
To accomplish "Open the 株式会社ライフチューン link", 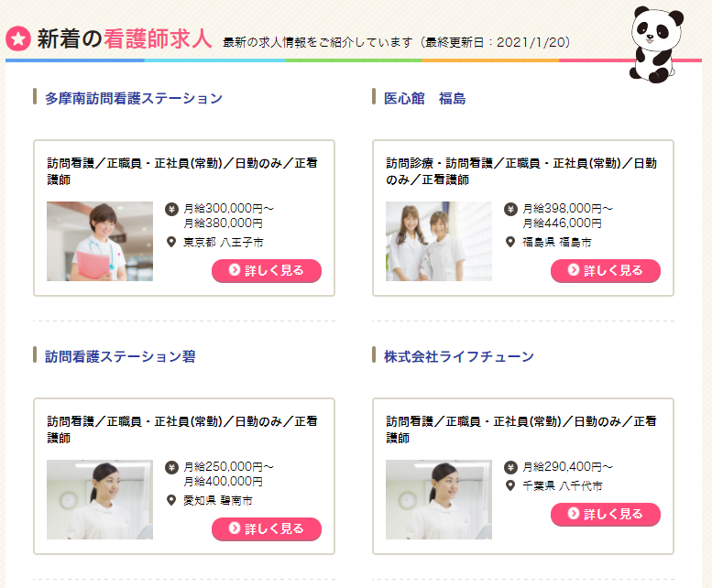I will coord(458,356).
